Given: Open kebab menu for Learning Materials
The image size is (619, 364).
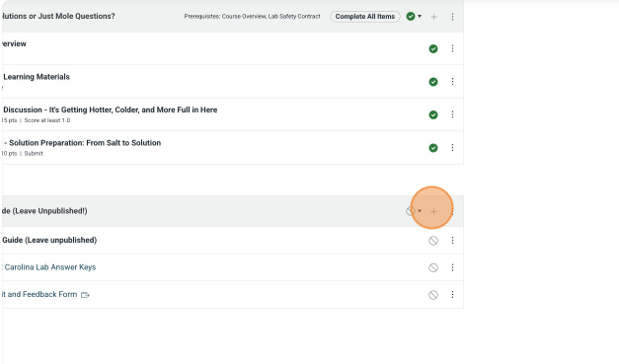Looking at the screenshot, I should point(452,82).
